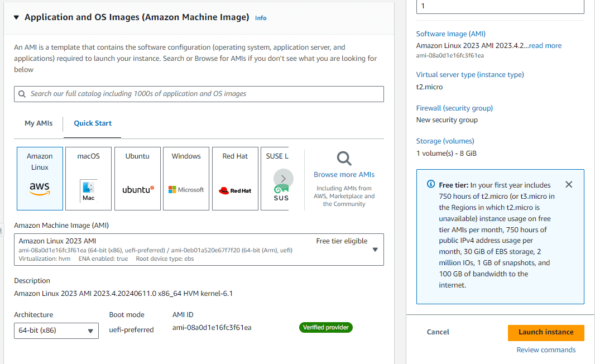The height and width of the screenshot is (364, 595).
Task: Select the Amazon Linux AMI tile
Action: (40, 179)
